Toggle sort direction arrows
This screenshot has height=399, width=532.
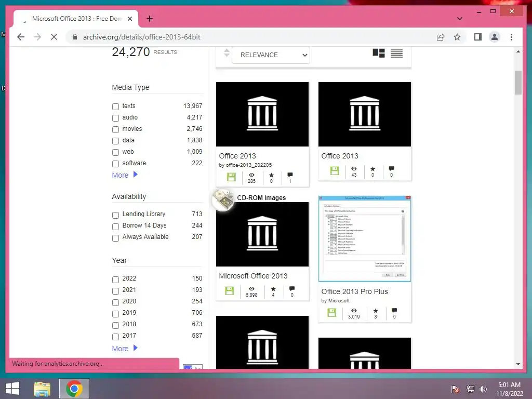click(227, 53)
